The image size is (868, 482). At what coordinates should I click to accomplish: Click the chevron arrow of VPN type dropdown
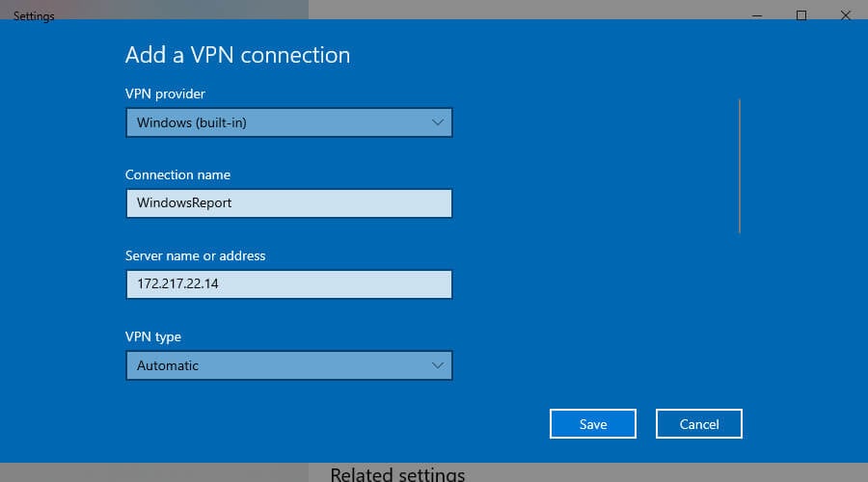(437, 365)
